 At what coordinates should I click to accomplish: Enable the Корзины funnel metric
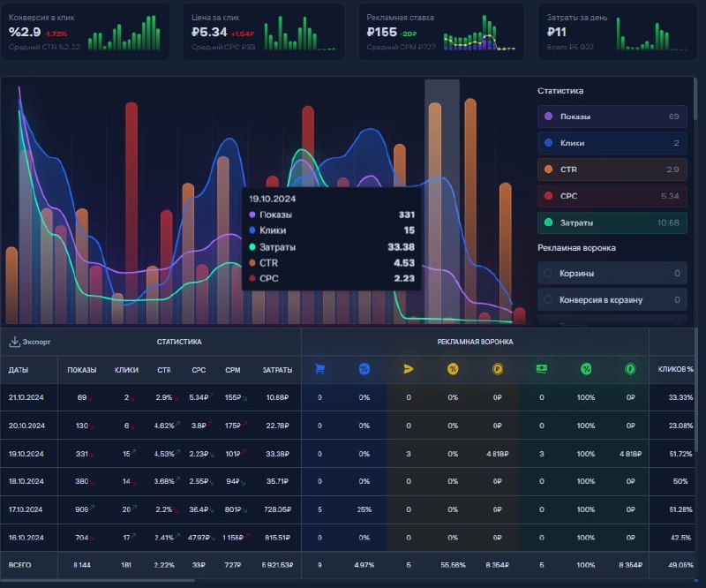point(612,273)
